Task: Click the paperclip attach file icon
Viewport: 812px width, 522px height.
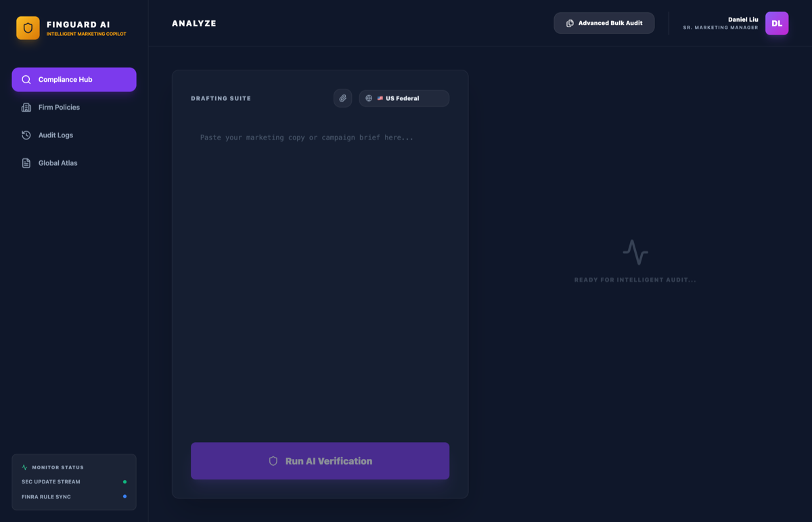Action: [342, 98]
